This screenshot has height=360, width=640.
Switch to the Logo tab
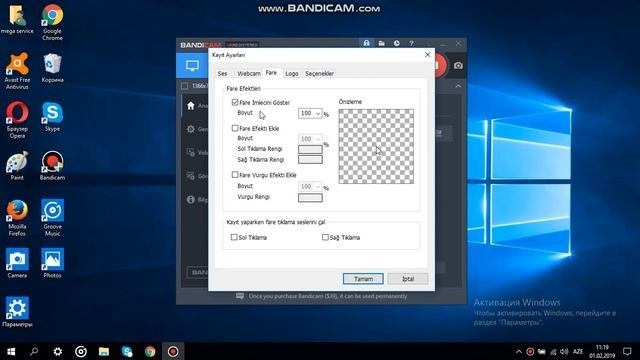292,73
